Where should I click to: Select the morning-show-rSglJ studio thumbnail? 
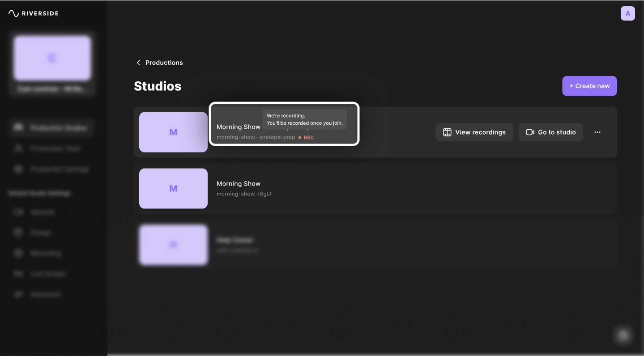click(173, 188)
